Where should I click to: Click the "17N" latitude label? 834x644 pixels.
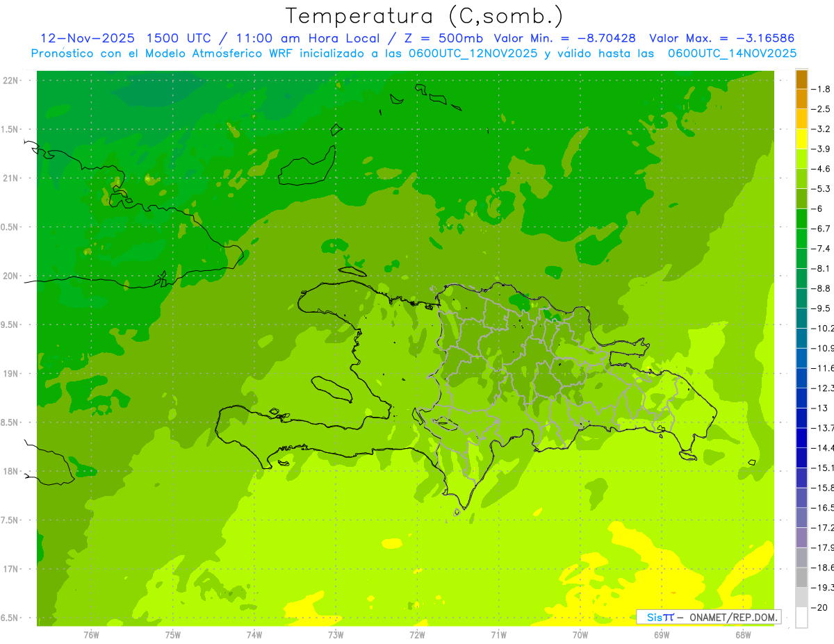point(11,569)
